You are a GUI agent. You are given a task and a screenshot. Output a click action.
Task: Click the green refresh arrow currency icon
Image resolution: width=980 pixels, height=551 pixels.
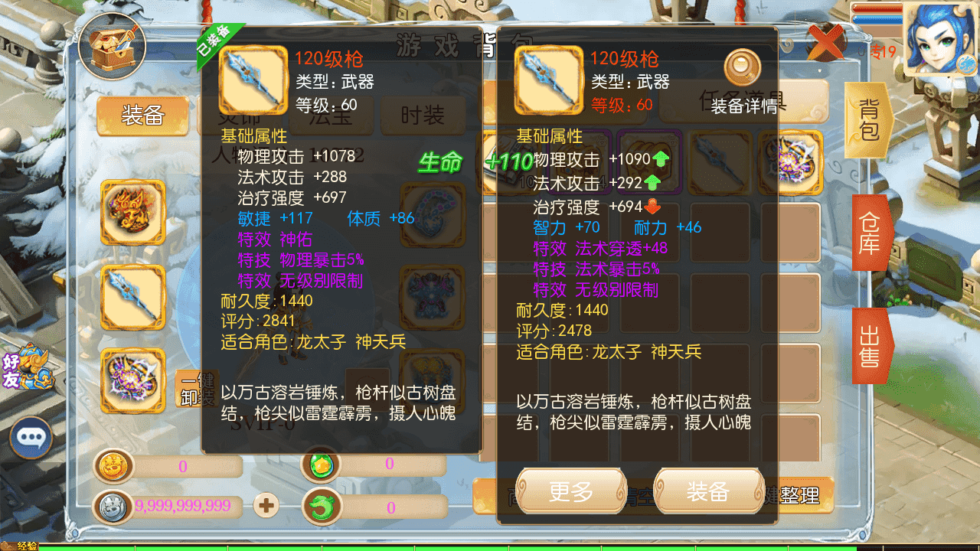(x=322, y=507)
